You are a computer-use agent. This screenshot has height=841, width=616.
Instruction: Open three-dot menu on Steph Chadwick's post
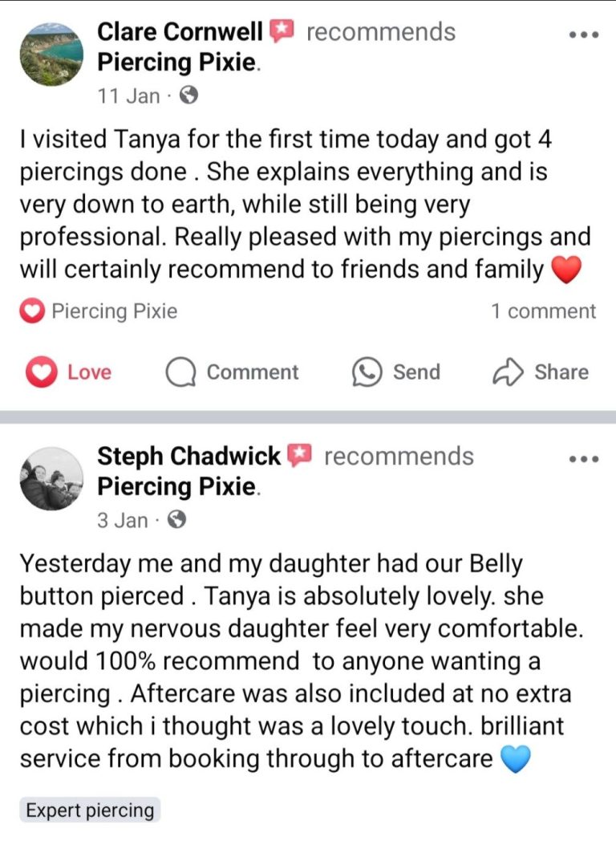coord(583,460)
